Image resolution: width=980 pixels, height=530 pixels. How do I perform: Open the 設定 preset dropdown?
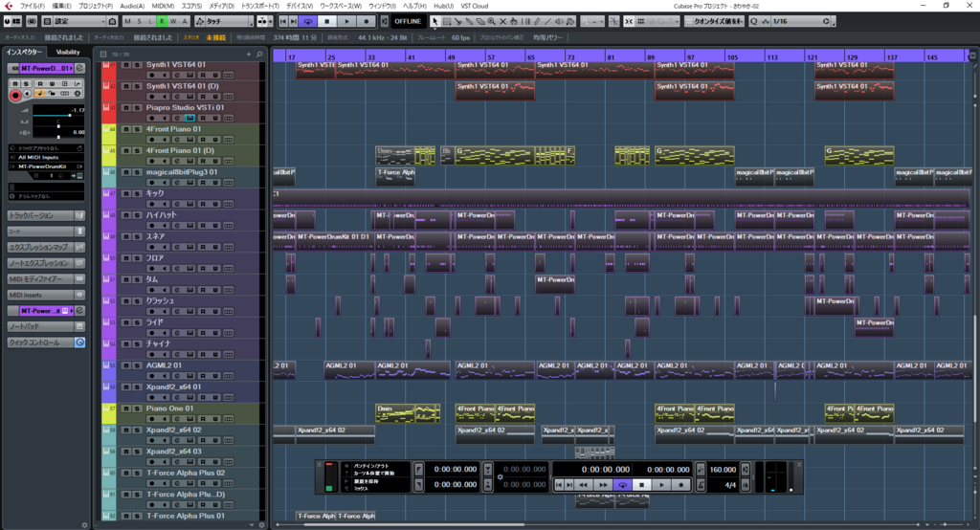click(x=80, y=21)
